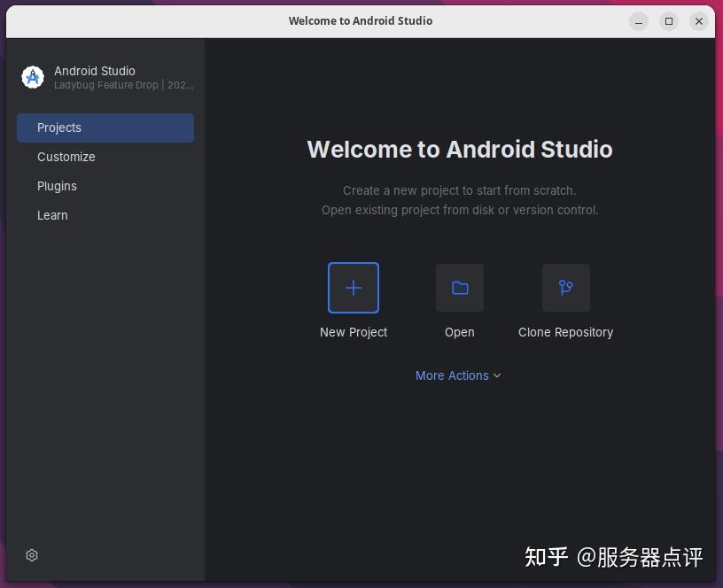Click the Android Studio logo avatar
This screenshot has width=723, height=588.
tap(32, 77)
